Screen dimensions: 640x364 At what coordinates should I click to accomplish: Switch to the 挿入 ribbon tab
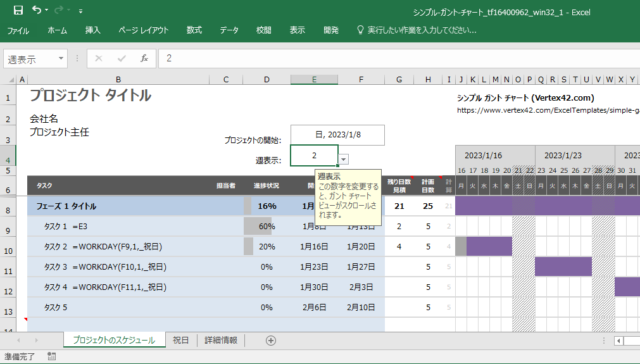92,30
